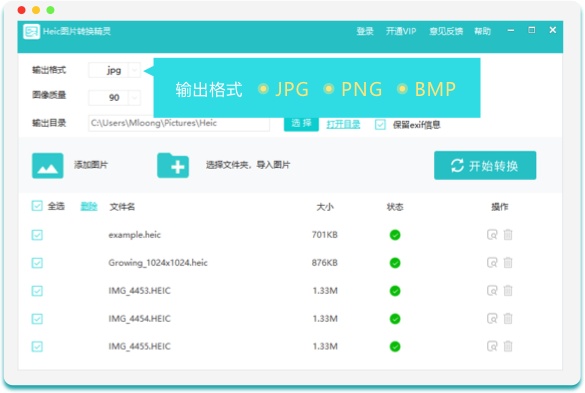Screen dimensions: 585x393
Task: Click the yellow macOS minimize button
Action: point(36,10)
